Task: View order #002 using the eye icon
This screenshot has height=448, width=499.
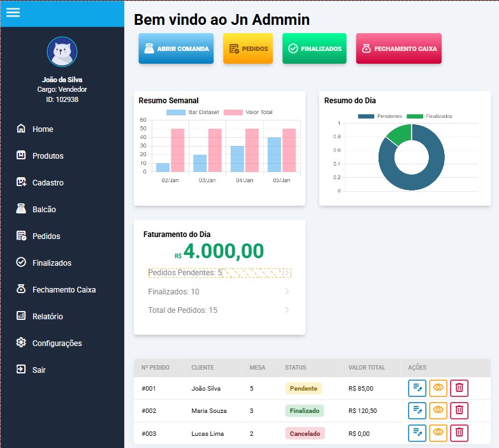Action: tap(438, 410)
